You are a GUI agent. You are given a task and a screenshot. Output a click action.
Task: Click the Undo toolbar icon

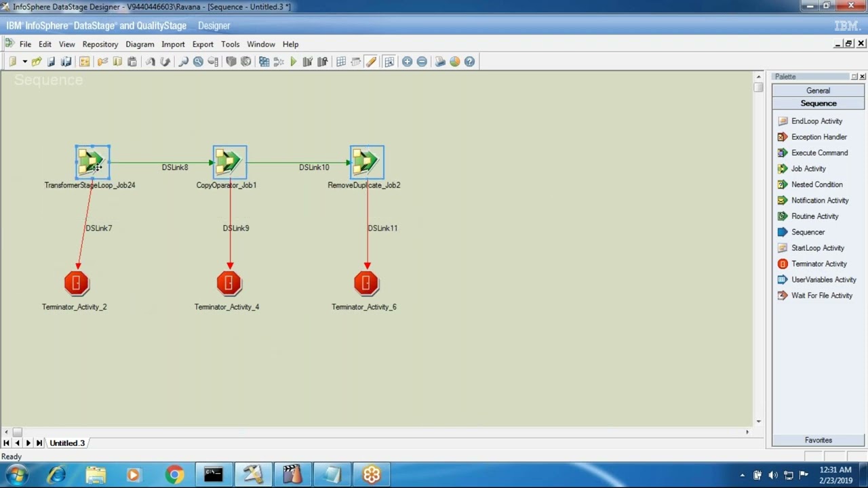tap(151, 62)
